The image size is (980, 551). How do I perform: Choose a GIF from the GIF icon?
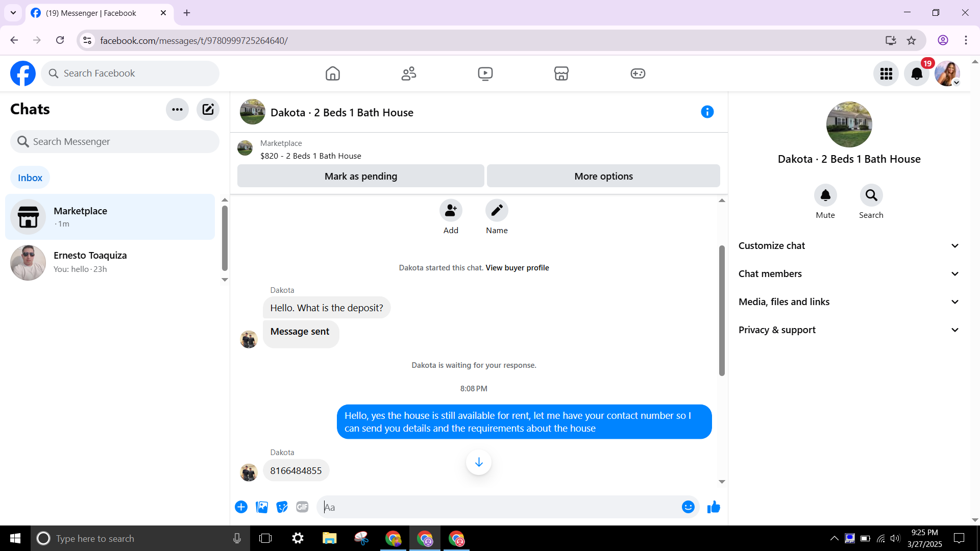(302, 507)
